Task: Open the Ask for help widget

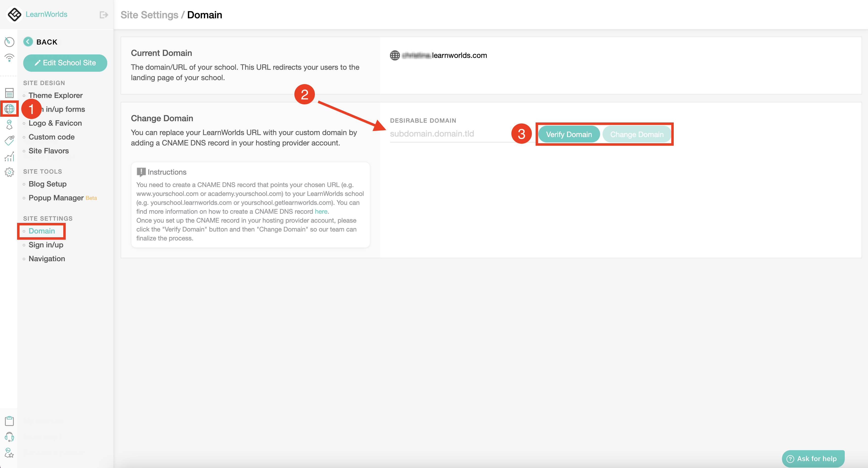Action: (813, 459)
